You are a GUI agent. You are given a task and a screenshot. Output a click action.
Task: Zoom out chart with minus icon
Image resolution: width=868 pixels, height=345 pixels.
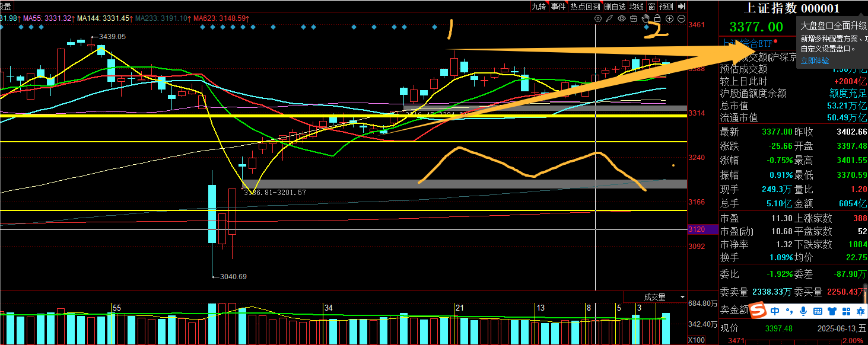click(x=681, y=19)
